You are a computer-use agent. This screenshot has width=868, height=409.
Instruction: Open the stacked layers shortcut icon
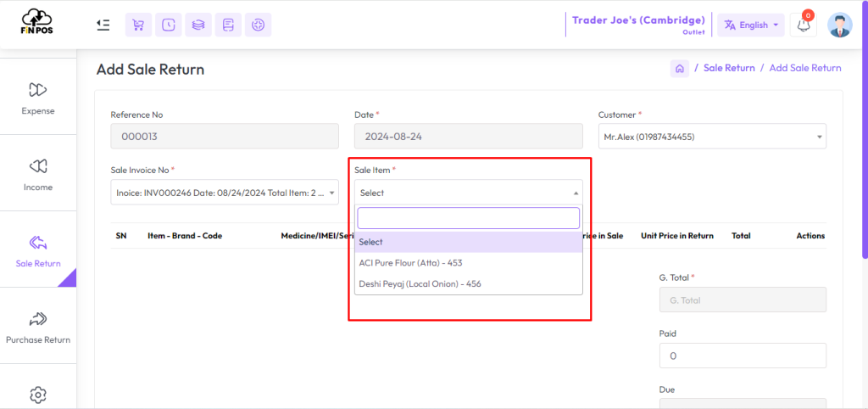[198, 25]
